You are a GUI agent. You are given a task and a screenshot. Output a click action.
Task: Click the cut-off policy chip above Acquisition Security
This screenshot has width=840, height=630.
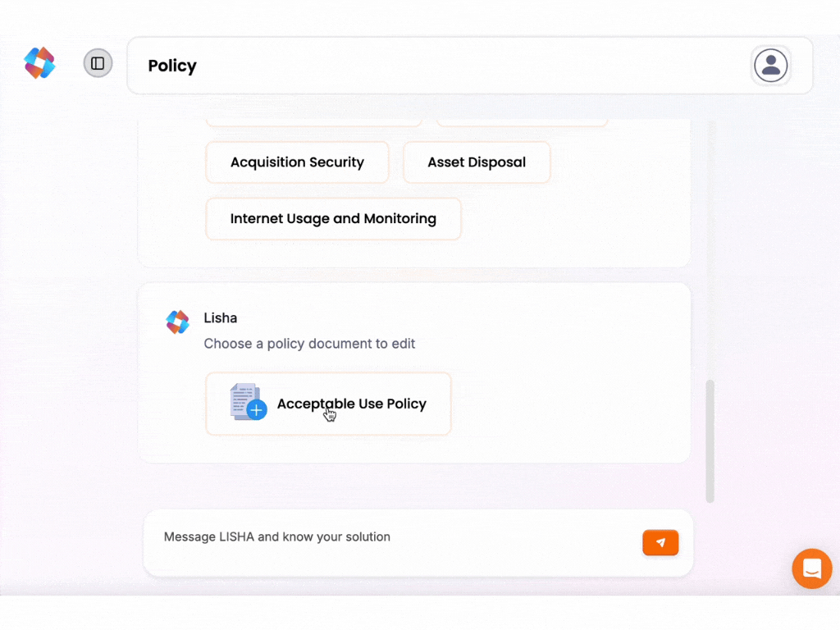pos(314,122)
